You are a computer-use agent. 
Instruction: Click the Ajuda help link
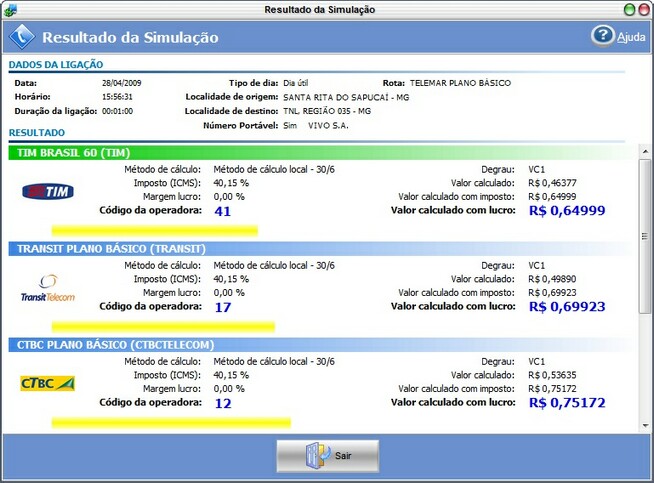(631, 37)
